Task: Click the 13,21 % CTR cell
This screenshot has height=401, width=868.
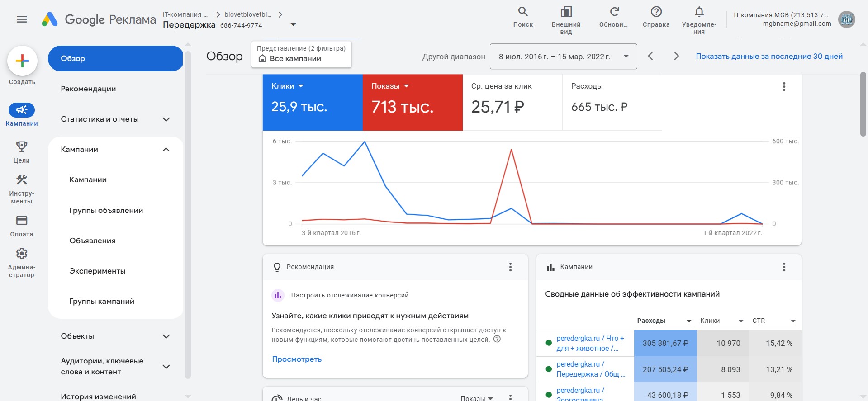Action: click(775, 370)
